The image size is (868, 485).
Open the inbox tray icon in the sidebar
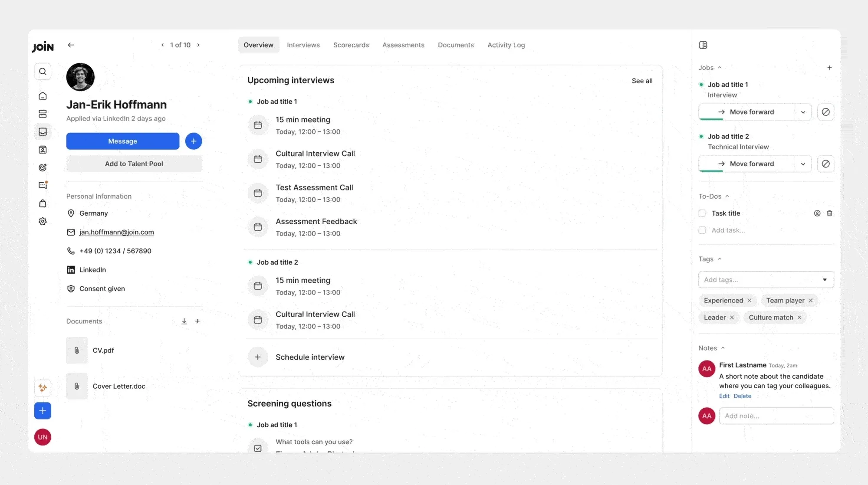pos(43,131)
